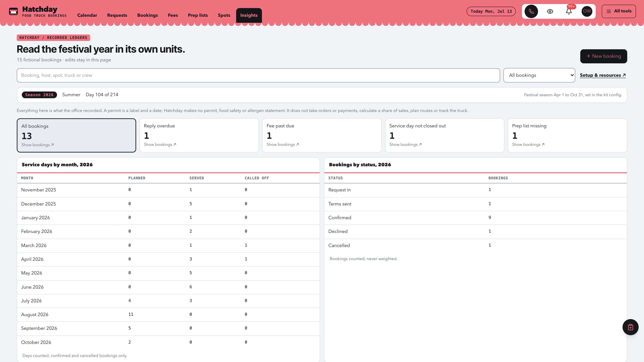Go to the Spots tab

(x=224, y=15)
